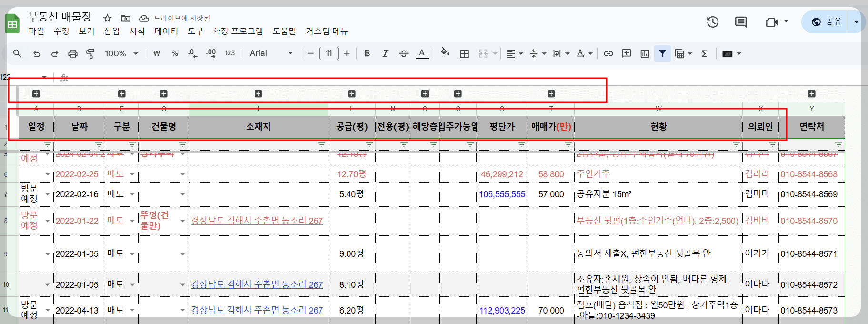Expand column group above 소재지 column
The width and height of the screenshot is (868, 324).
pyautogui.click(x=259, y=94)
